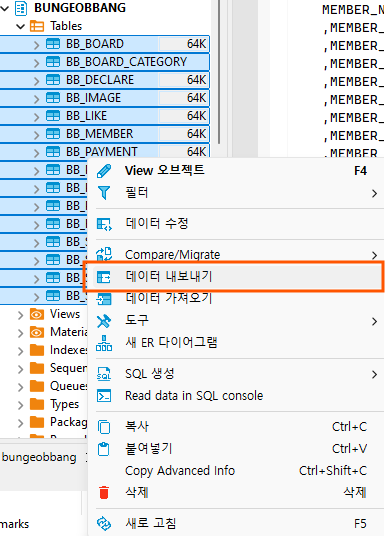385x536 pixels.
Task: Click the Indexes folder icon
Action: pyautogui.click(x=37, y=350)
